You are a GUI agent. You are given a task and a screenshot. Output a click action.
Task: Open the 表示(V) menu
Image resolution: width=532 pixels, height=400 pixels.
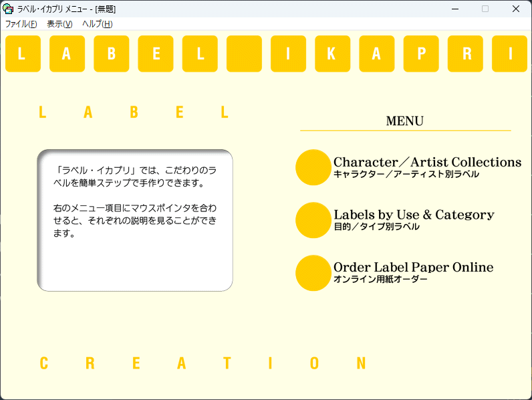point(59,24)
